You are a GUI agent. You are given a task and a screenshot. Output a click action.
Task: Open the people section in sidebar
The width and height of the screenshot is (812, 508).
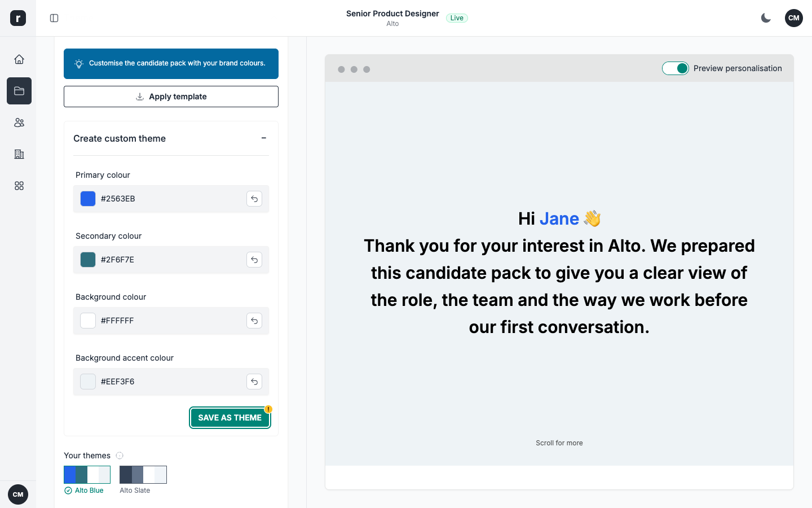[19, 122]
